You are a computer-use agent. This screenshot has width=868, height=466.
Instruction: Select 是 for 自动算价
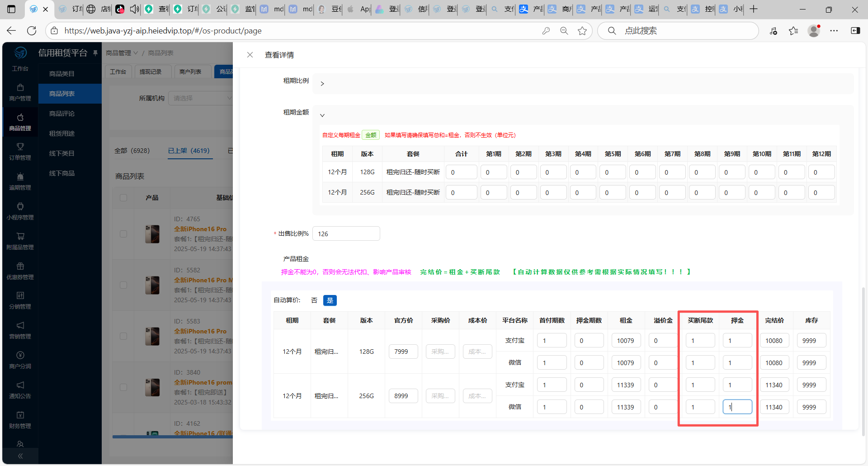point(330,300)
